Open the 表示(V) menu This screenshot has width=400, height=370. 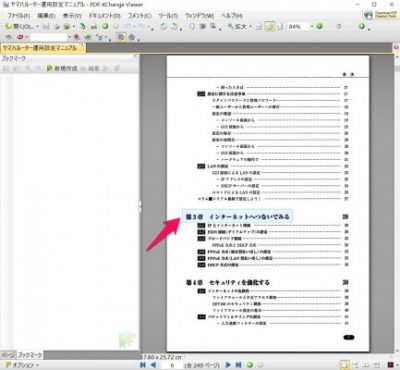pos(72,16)
